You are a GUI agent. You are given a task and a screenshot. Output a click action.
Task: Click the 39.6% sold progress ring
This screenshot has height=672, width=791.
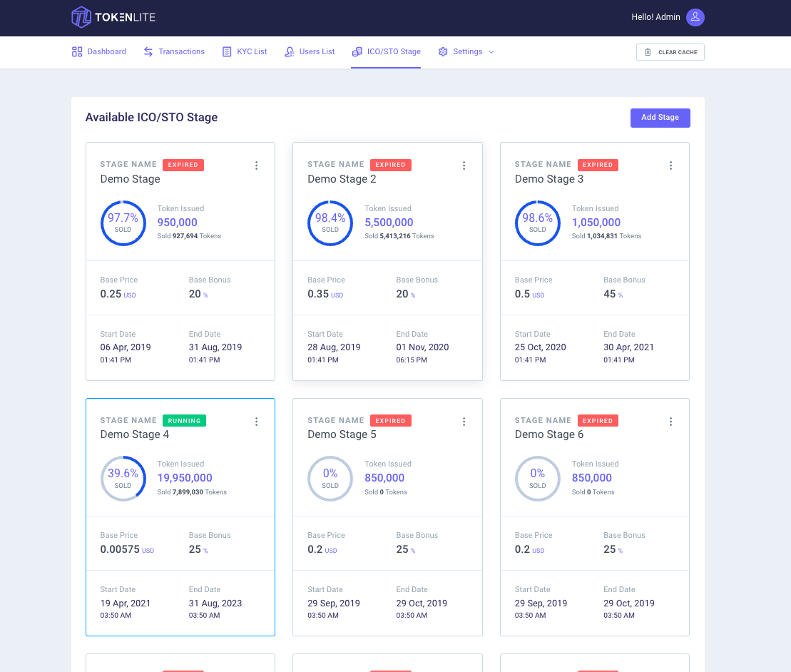[x=123, y=479]
